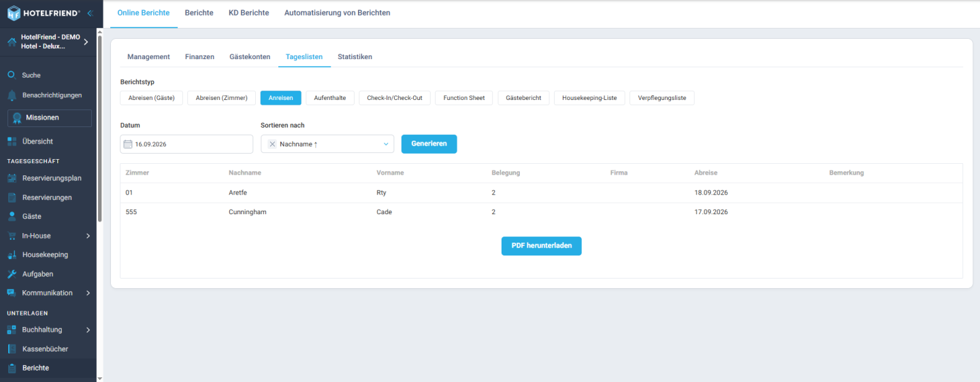This screenshot has width=980, height=382.
Task: Open KD Berichte tab
Action: coord(248,13)
